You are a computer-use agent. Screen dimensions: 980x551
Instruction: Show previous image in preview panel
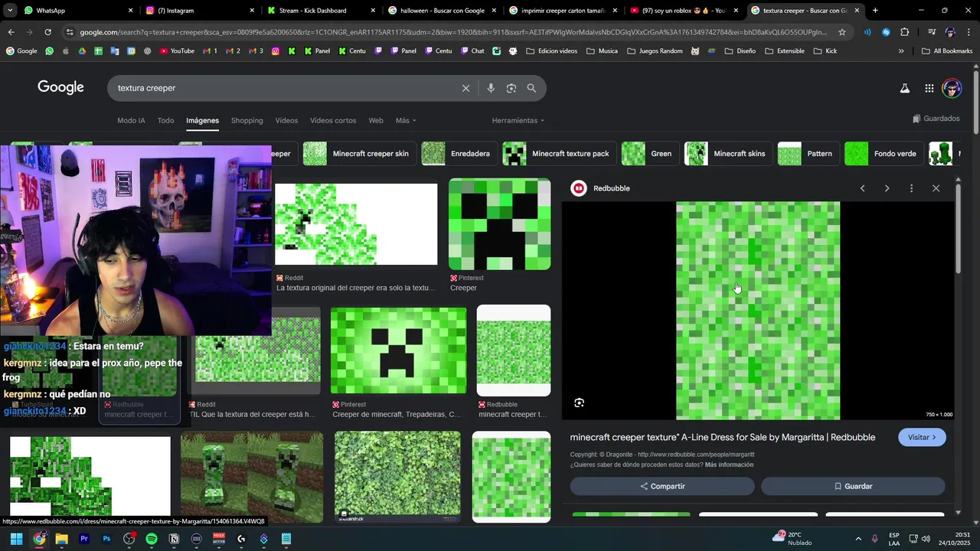[862, 188]
